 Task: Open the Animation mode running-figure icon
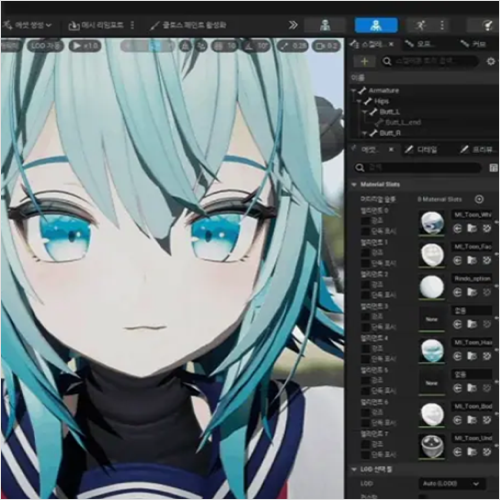(x=421, y=25)
